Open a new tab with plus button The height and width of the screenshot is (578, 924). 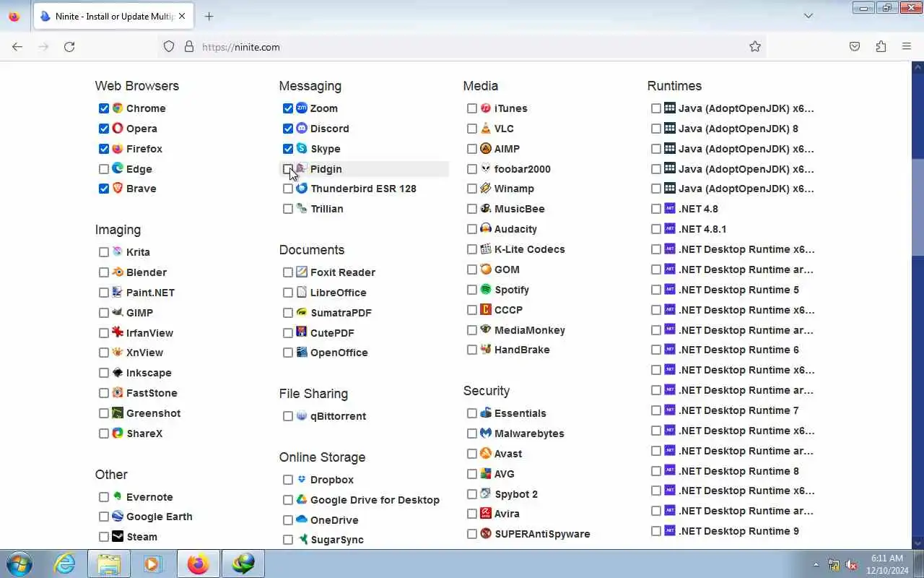click(x=209, y=16)
